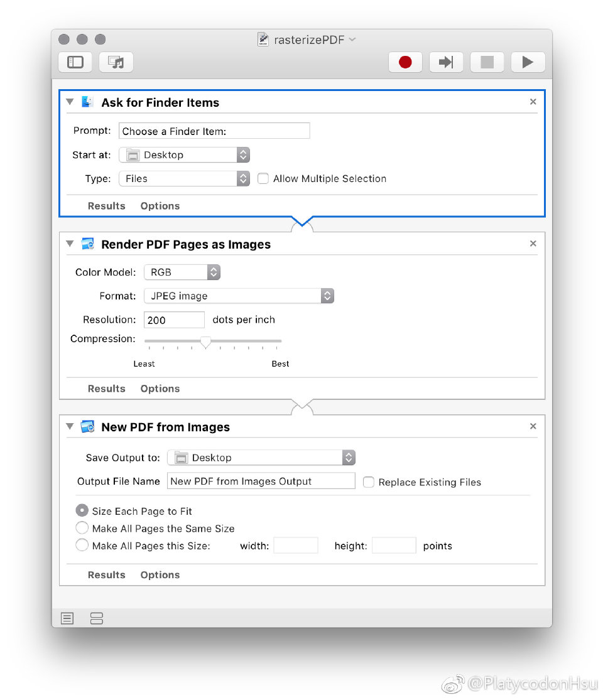The height and width of the screenshot is (700, 603).
Task: Show the workflow log list icon
Action: [x=67, y=618]
